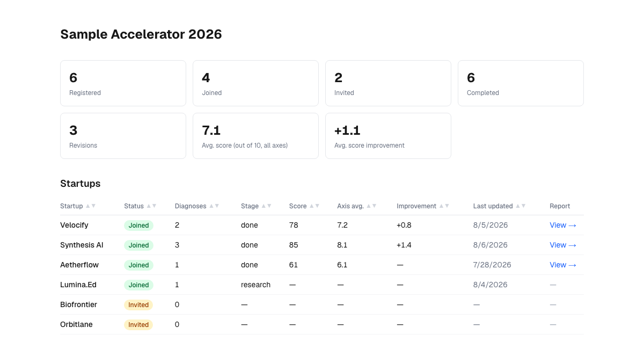Select the Avg. score improvement card
Screen dimensions: 644x349
click(x=388, y=136)
